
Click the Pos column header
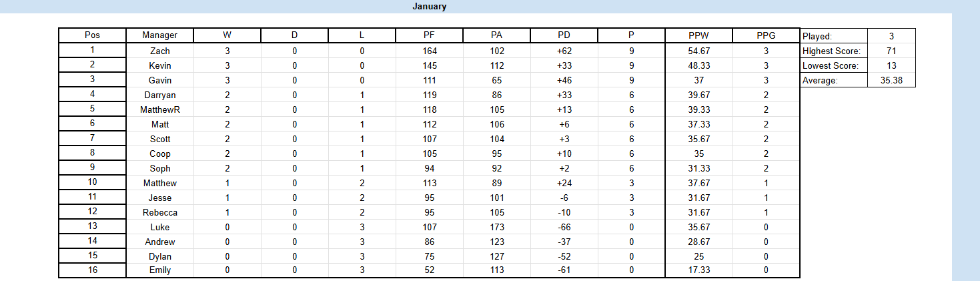92,35
